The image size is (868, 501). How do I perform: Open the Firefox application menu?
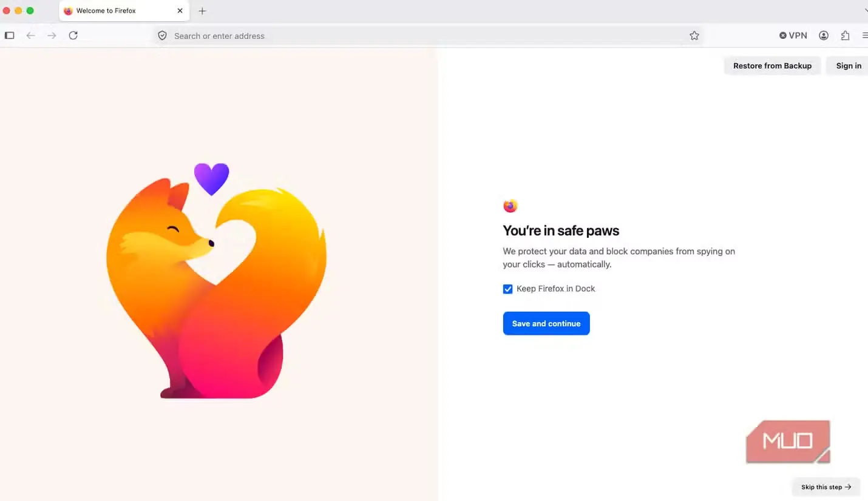point(864,36)
